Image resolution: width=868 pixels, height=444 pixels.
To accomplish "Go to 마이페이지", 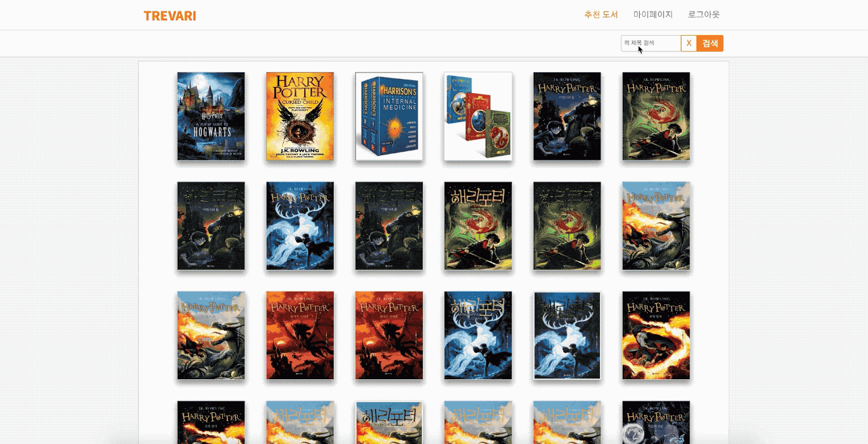I will tap(653, 14).
